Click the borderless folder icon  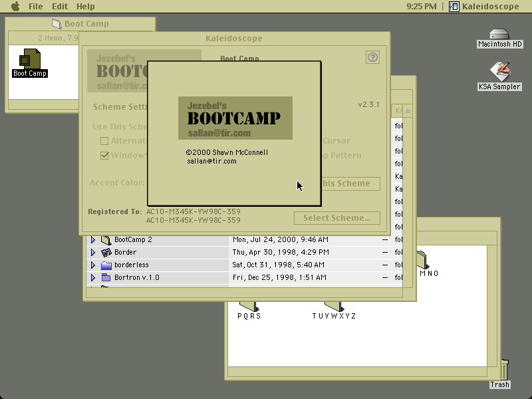tap(106, 265)
